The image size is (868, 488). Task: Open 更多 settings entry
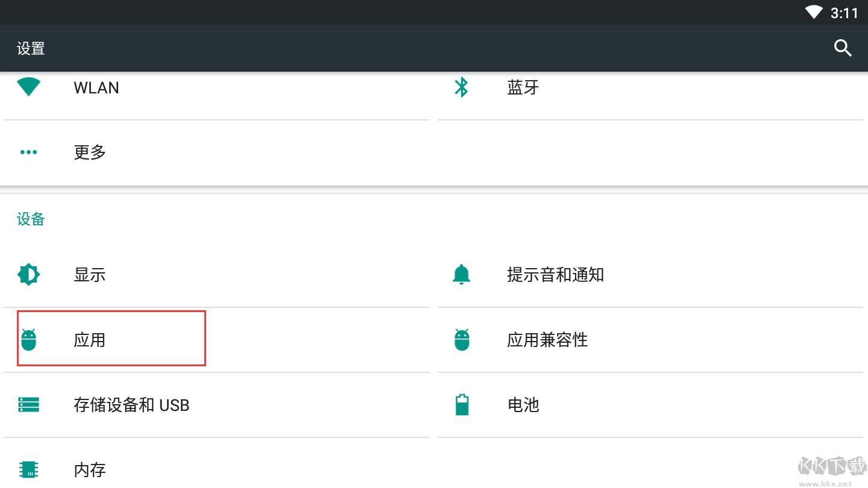click(x=90, y=152)
